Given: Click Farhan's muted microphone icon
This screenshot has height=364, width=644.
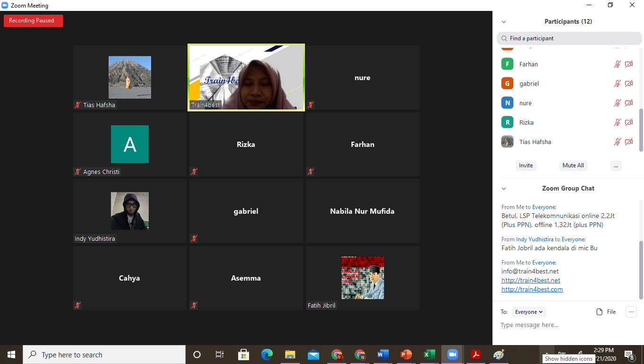Looking at the screenshot, I should pyautogui.click(x=617, y=64).
